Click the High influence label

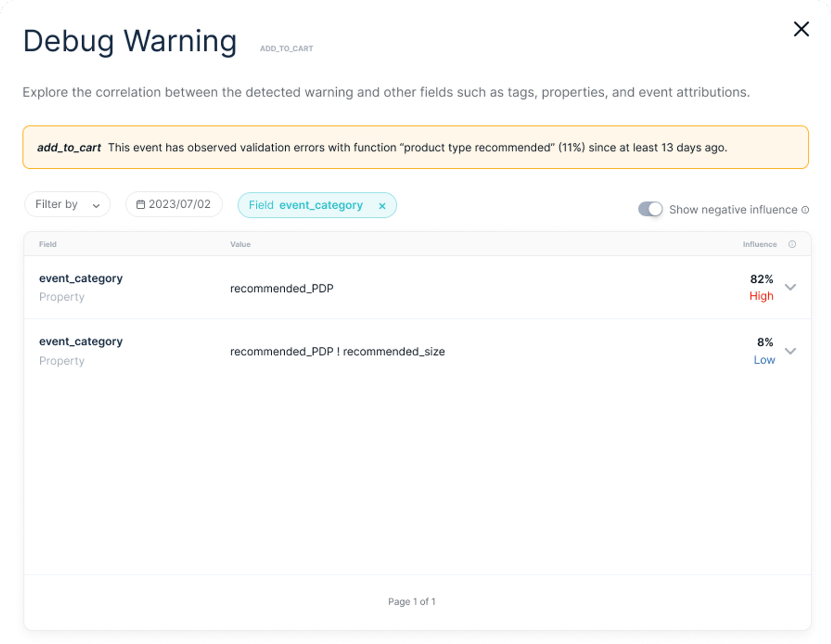[x=761, y=296]
